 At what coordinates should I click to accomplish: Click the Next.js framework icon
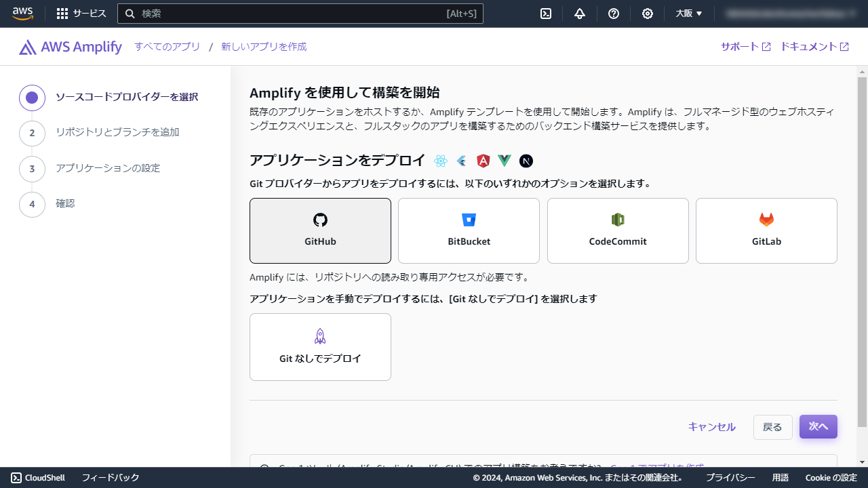click(x=526, y=161)
